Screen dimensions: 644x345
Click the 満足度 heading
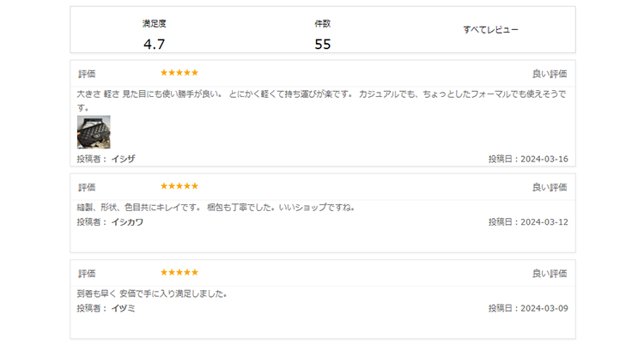coord(154,23)
